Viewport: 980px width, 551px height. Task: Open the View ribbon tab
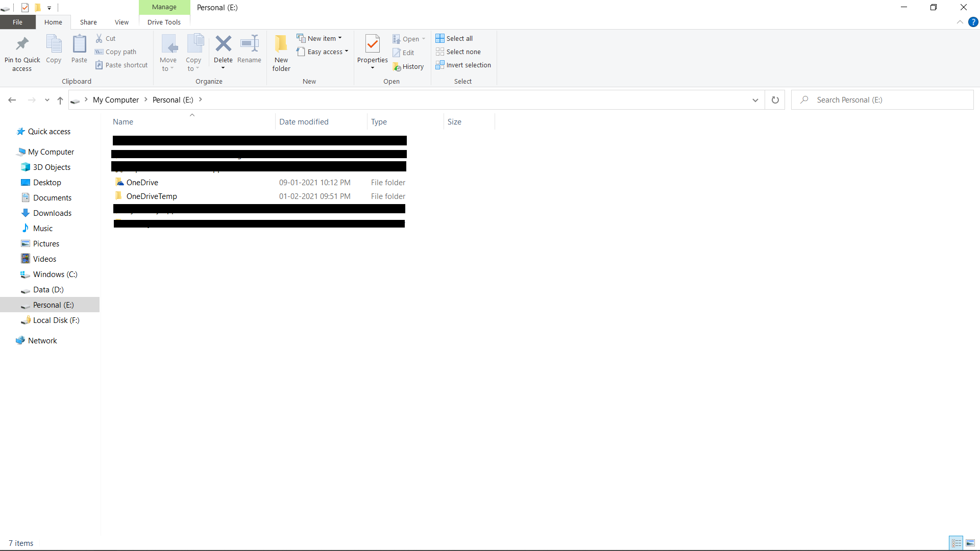121,22
